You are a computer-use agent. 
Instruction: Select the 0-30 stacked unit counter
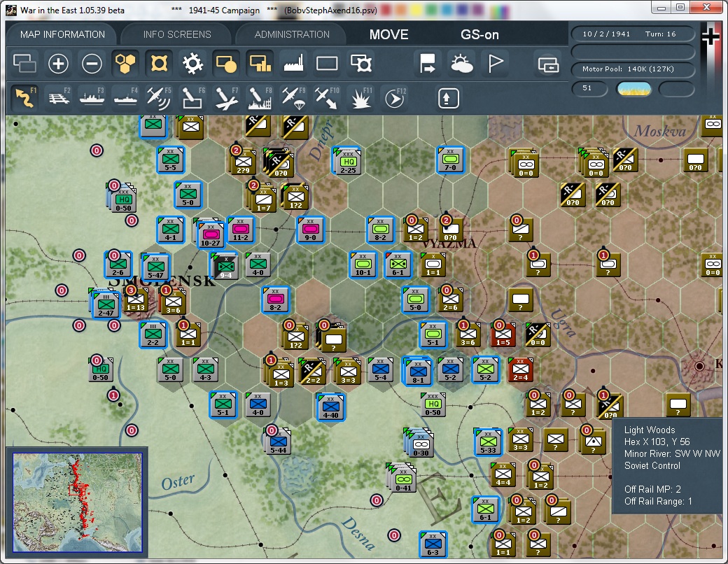pos(421,444)
